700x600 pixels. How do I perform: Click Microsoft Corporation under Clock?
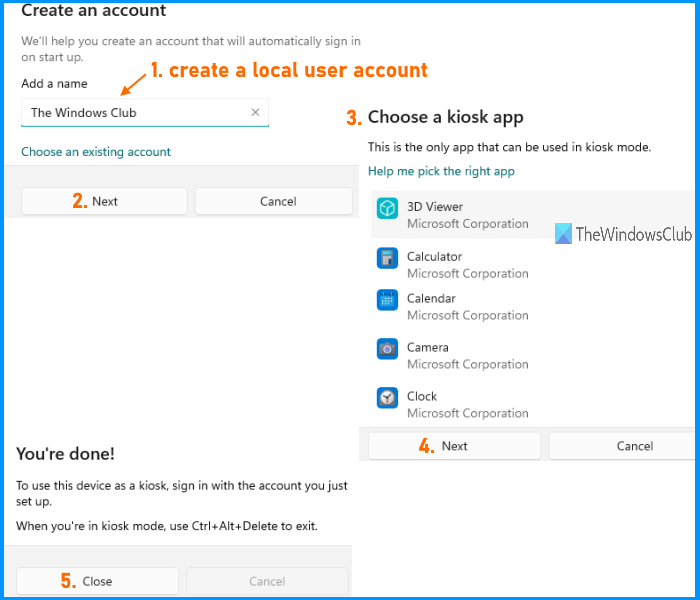point(468,413)
